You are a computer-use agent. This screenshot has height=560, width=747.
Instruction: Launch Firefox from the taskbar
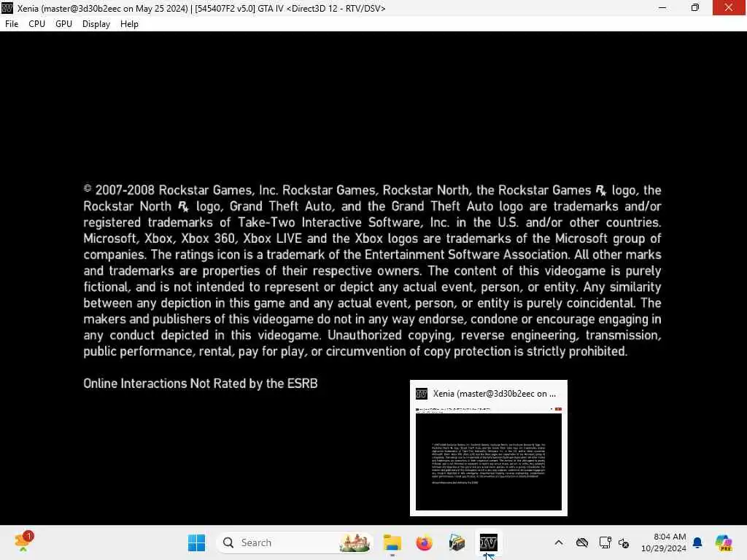[x=424, y=542]
